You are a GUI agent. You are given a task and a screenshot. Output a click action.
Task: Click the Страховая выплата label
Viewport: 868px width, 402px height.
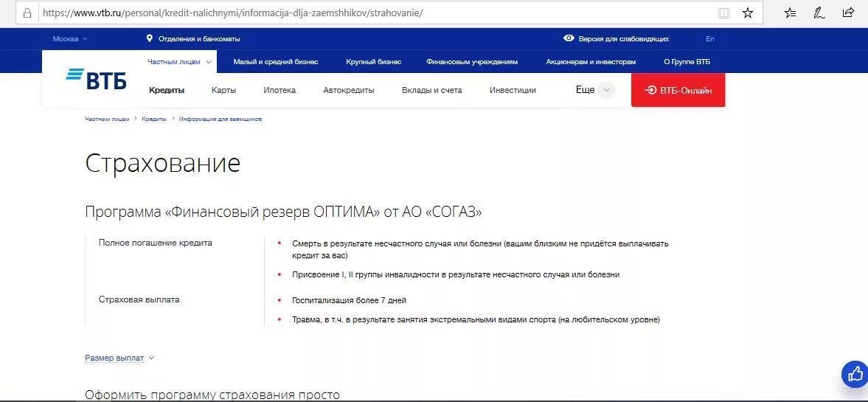coord(139,299)
